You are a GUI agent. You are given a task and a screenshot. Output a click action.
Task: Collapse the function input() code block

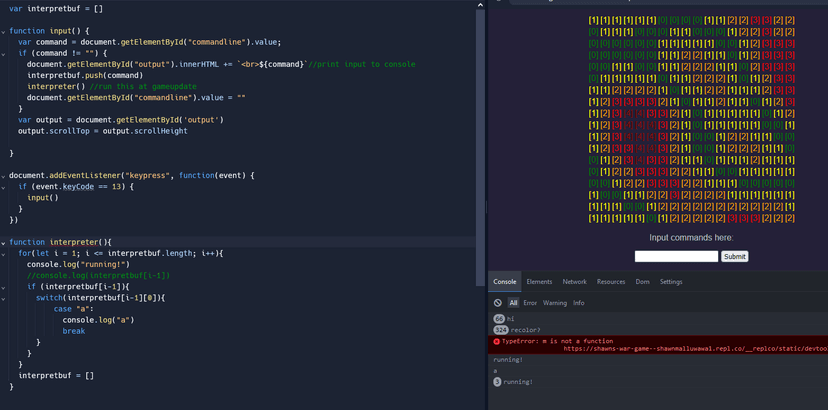pos(4,31)
